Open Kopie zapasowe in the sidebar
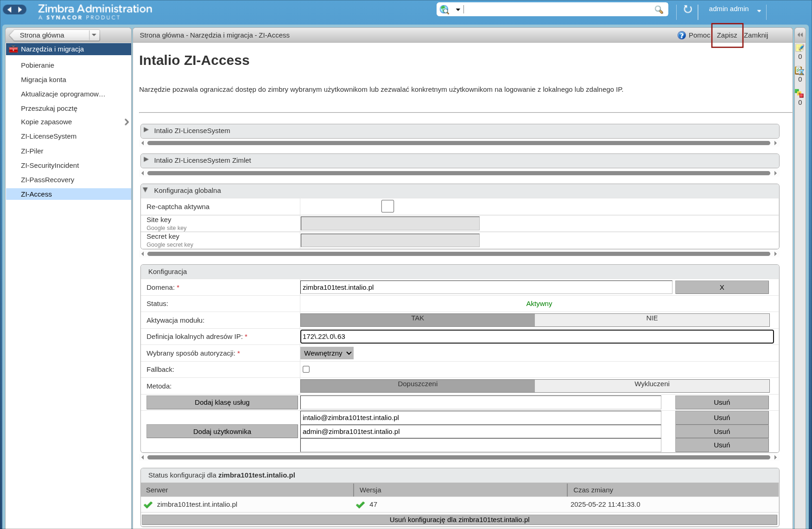The width and height of the screenshot is (812, 529). click(46, 122)
